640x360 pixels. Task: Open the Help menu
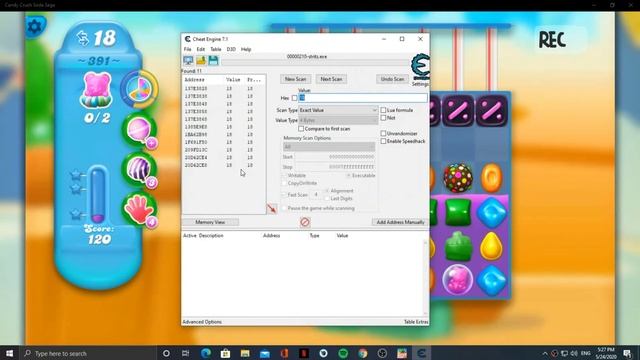(246, 49)
